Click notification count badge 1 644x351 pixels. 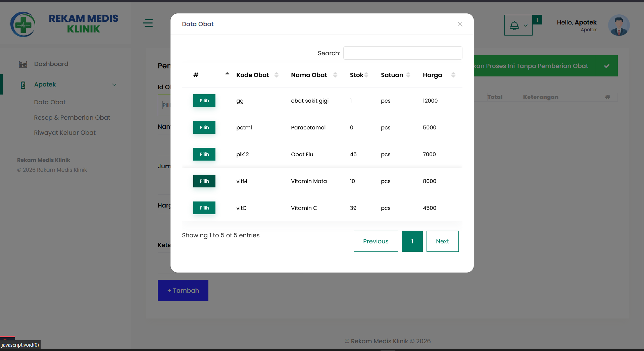click(537, 20)
